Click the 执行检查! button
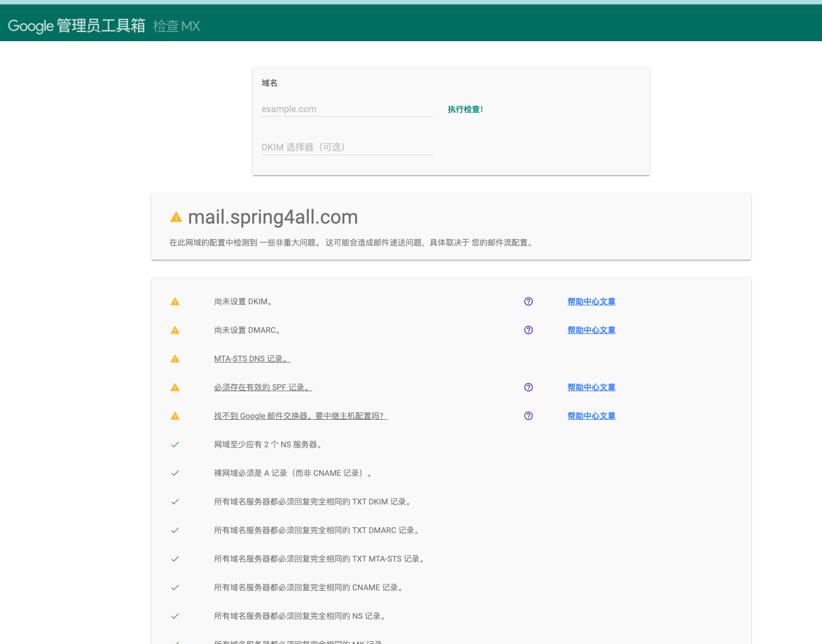The image size is (822, 644). pos(465,109)
